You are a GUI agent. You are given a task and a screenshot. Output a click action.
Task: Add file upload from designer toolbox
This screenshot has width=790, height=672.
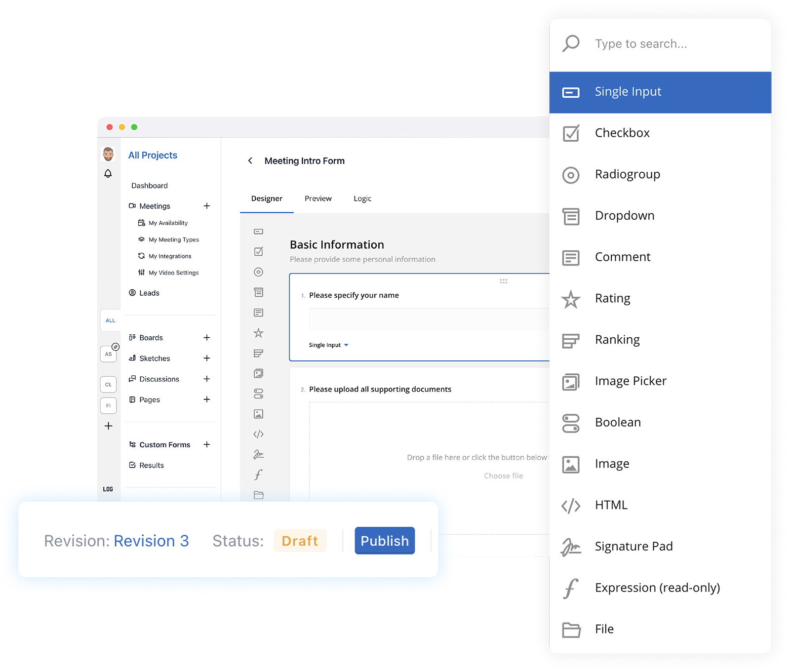pos(258,495)
